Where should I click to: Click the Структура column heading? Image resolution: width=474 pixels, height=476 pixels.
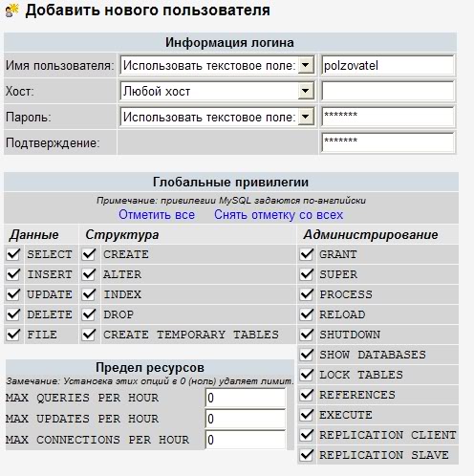click(122, 235)
